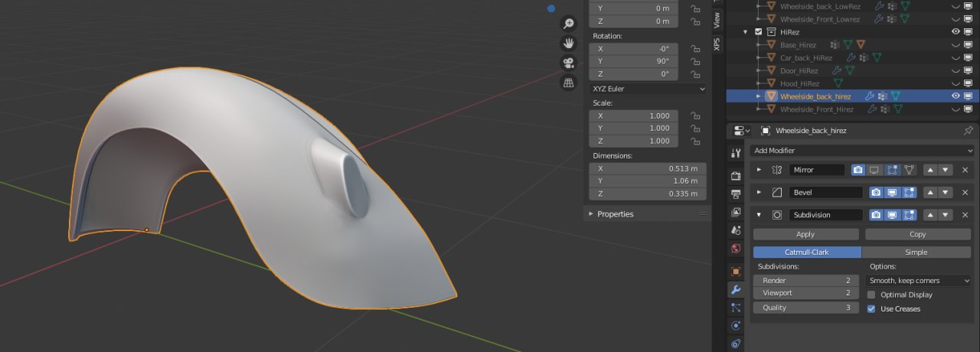Toggle camera view with the camera icon
Image resolution: width=980 pixels, height=352 pixels.
[x=568, y=64]
